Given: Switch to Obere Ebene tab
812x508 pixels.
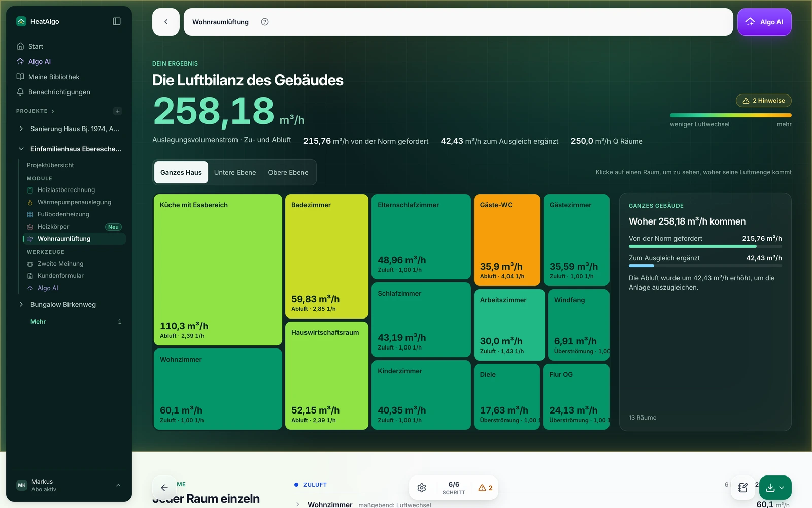Looking at the screenshot, I should (x=288, y=172).
